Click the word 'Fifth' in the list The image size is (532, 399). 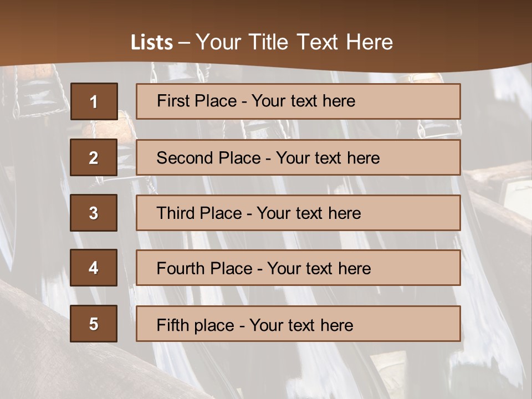click(168, 325)
